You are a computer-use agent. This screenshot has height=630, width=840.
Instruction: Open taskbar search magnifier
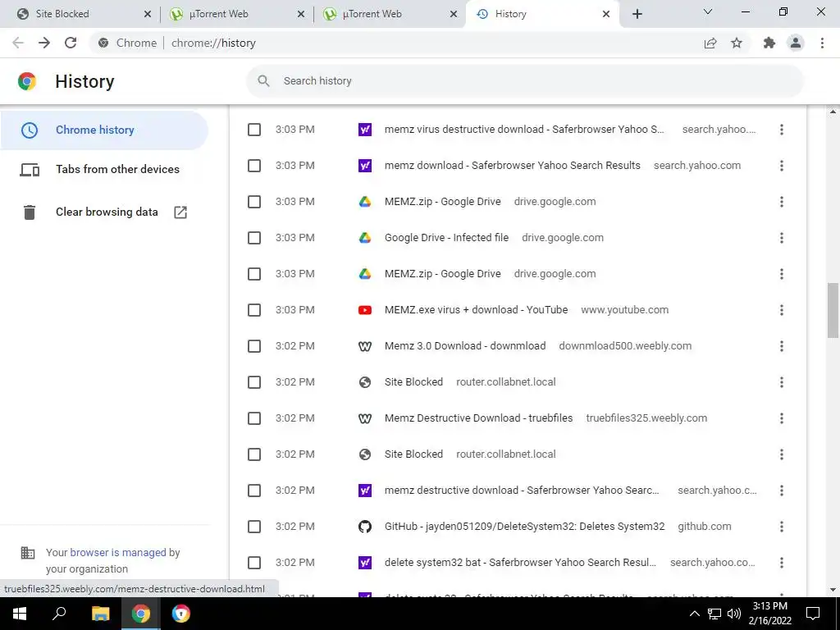[x=59, y=614]
